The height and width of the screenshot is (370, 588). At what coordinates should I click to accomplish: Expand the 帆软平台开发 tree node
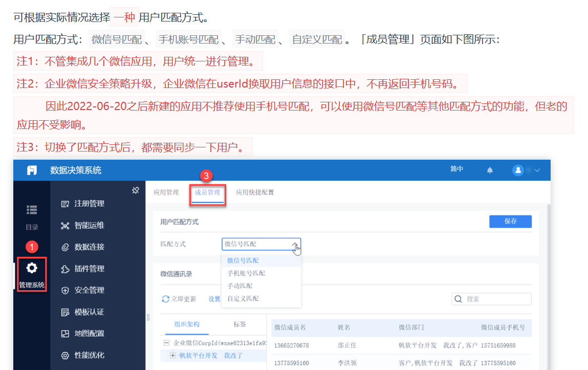click(172, 355)
